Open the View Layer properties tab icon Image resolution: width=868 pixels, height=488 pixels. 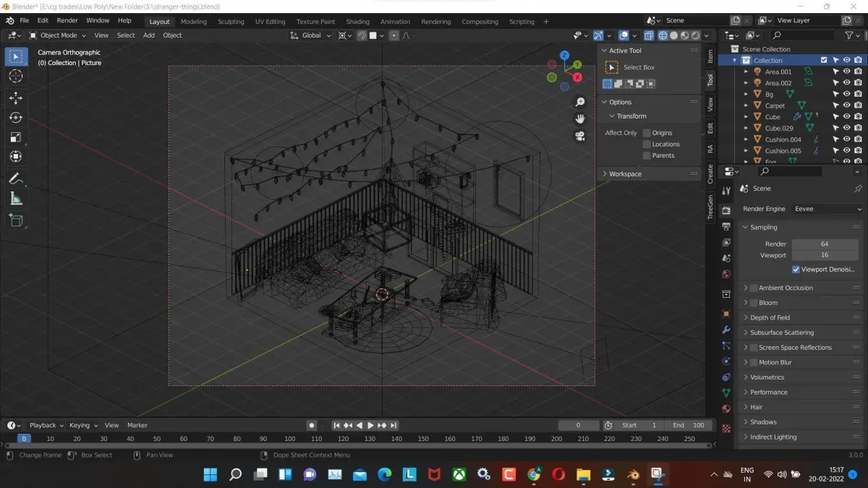point(726,243)
